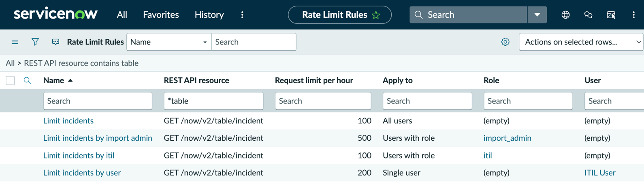Click the All users cell

tap(397, 121)
